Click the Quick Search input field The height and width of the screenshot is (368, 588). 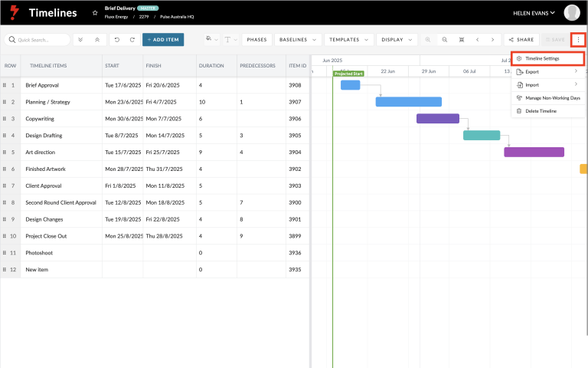click(37, 39)
